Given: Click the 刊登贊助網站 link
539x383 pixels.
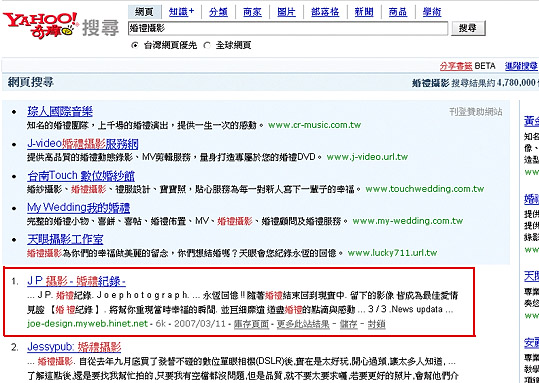Looking at the screenshot, I should tap(476, 112).
